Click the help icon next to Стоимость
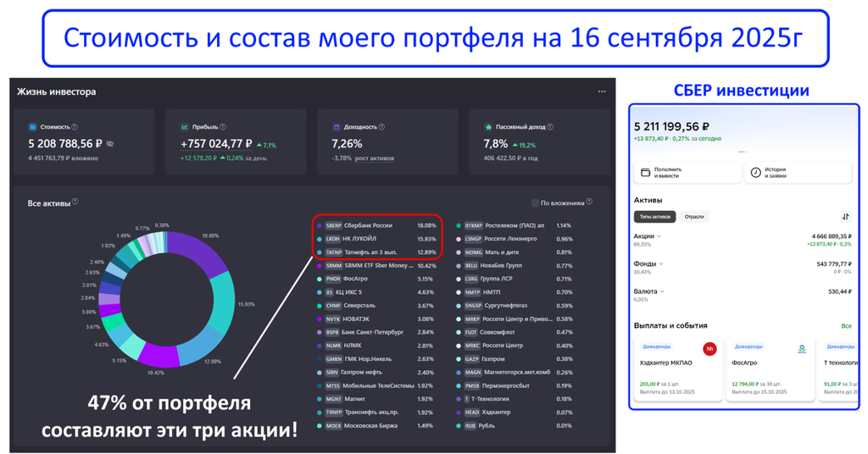This screenshot has height=454, width=868. point(75,127)
